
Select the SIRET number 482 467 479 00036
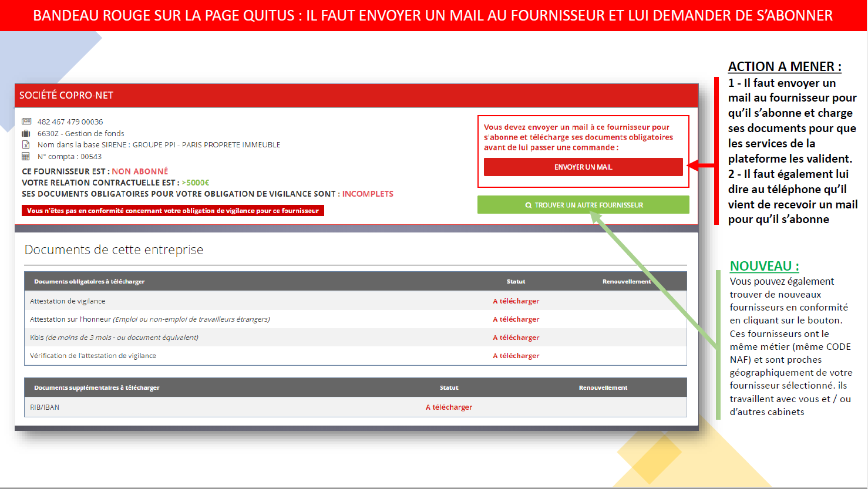(70, 122)
